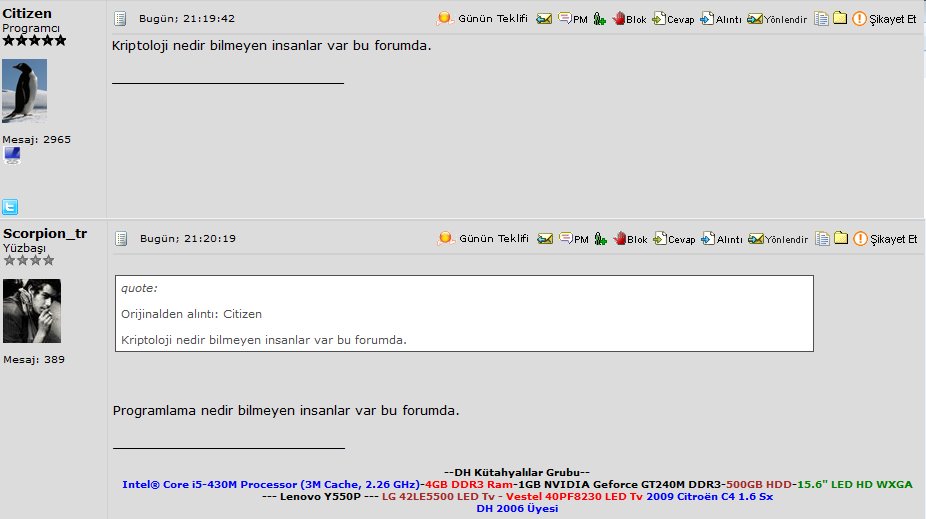Click the Citizen username
The image size is (926, 519).
[27, 13]
